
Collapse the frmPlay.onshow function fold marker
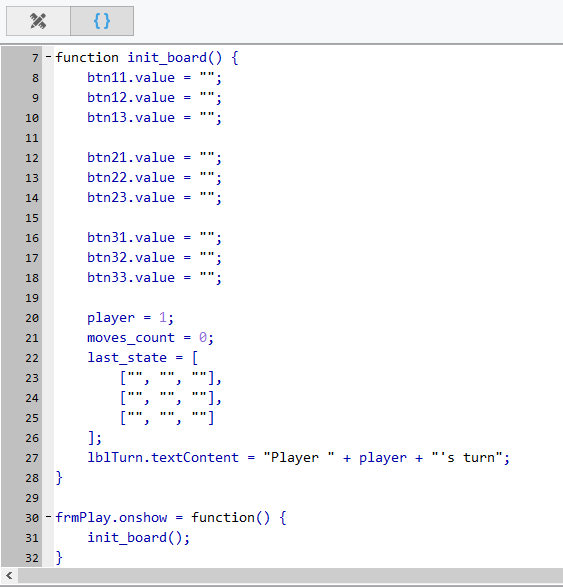[49, 517]
